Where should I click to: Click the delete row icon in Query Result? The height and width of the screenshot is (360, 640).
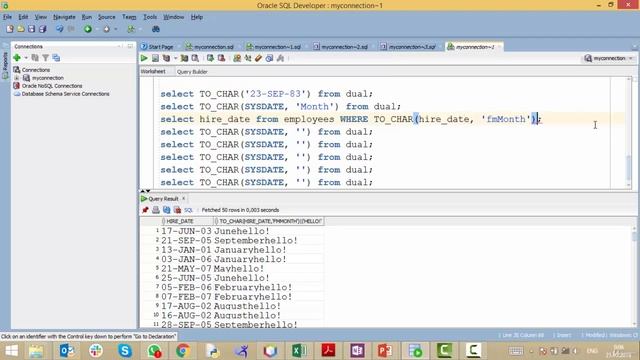pos(177,210)
